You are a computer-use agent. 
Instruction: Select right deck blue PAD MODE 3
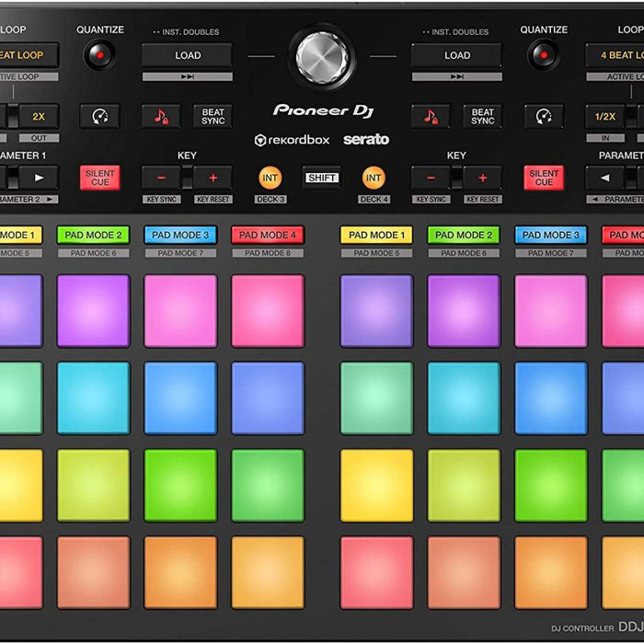coord(551,235)
